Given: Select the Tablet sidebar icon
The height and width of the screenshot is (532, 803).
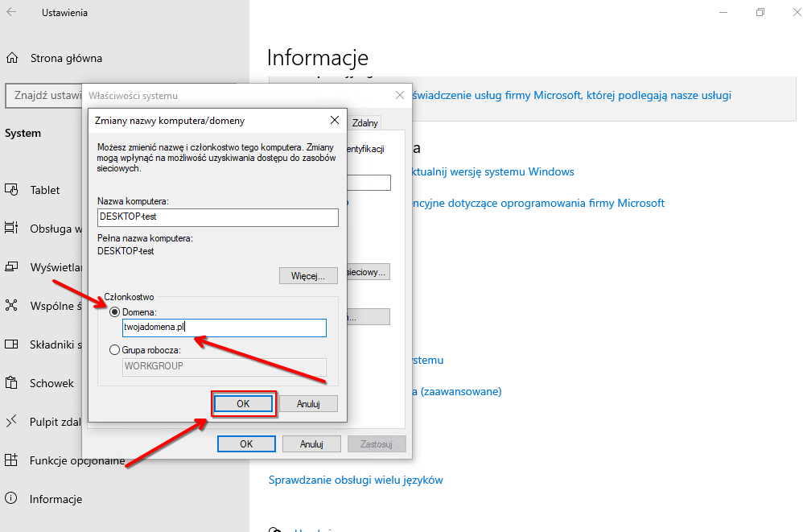Looking at the screenshot, I should click(x=12, y=190).
